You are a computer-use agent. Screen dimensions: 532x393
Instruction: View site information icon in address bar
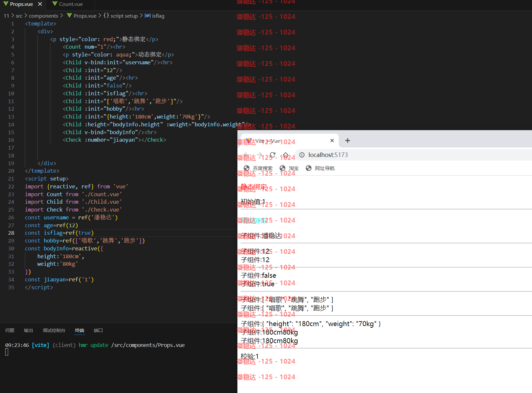[302, 155]
